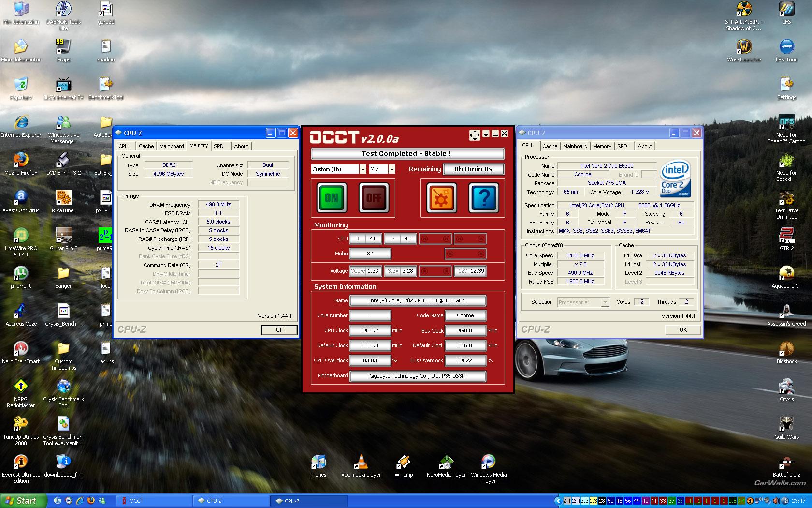Open NeroMediaPlayer desktop icon
The height and width of the screenshot is (508, 812).
[x=446, y=466]
